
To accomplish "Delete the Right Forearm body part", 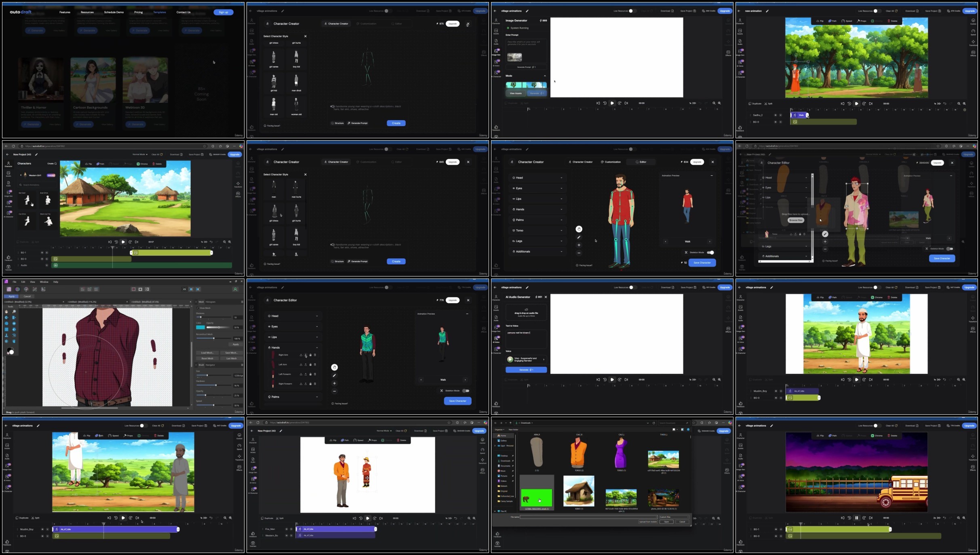I will coord(315,384).
